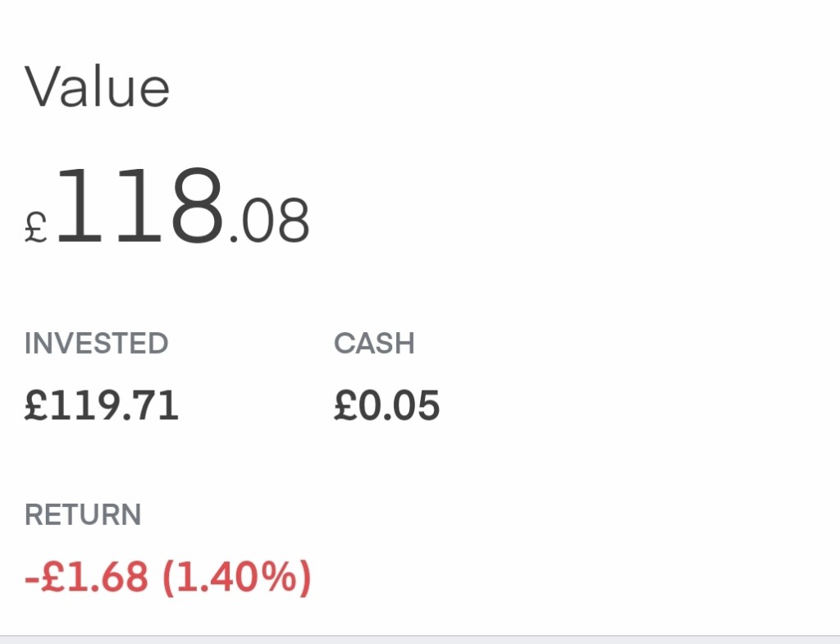
Task: Select the CASH label
Action: coord(374,343)
